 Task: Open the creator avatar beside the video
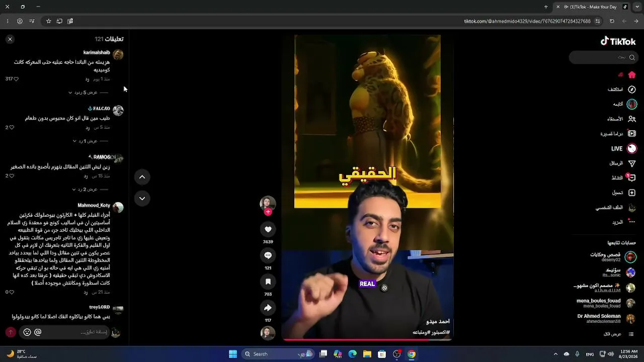point(268,203)
